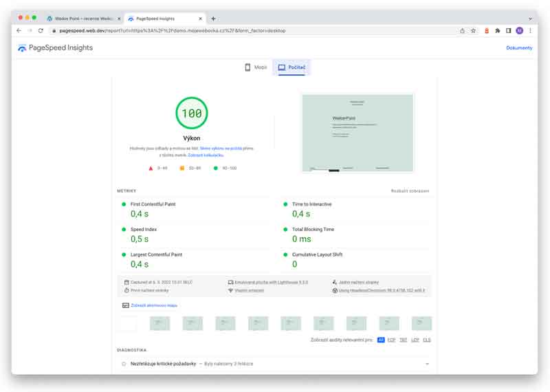The width and height of the screenshot is (550, 392).
Task: Click the share icon in the address bar
Action: [x=462, y=30]
